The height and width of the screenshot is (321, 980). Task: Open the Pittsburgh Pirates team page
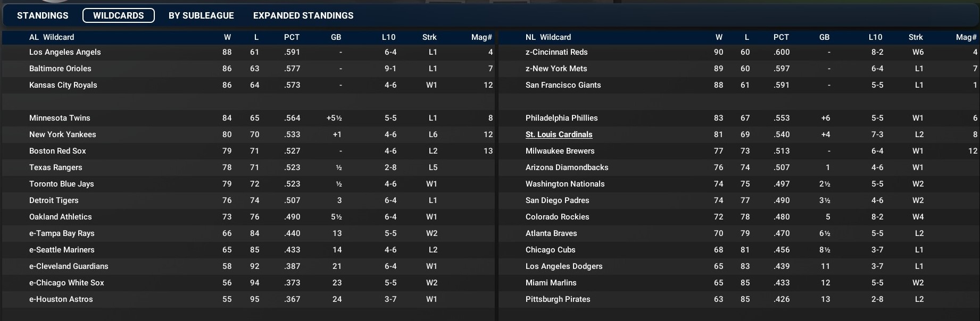pos(558,299)
